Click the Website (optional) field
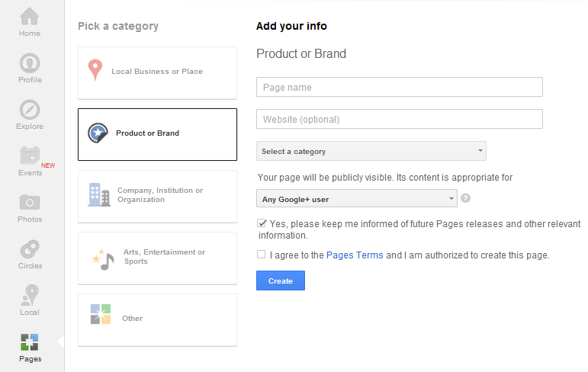The height and width of the screenshot is (372, 588). pyautogui.click(x=400, y=119)
